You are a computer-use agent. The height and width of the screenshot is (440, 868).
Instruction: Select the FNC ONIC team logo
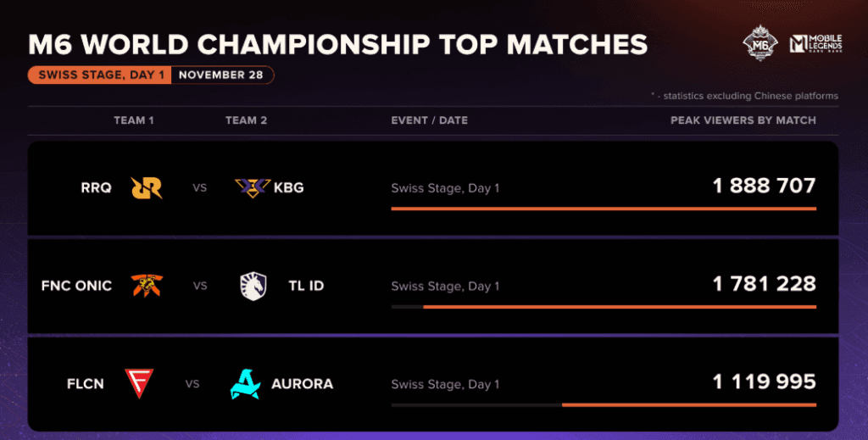(147, 286)
